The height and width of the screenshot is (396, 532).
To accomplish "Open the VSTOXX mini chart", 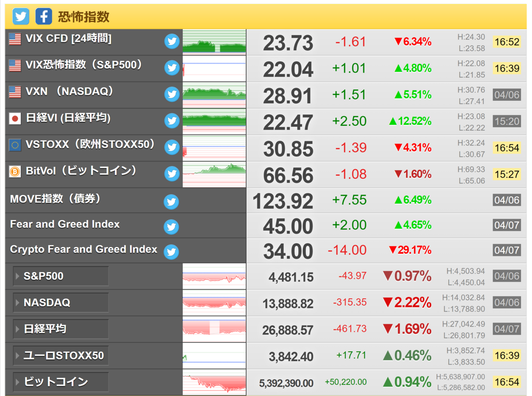I will pos(214,148).
